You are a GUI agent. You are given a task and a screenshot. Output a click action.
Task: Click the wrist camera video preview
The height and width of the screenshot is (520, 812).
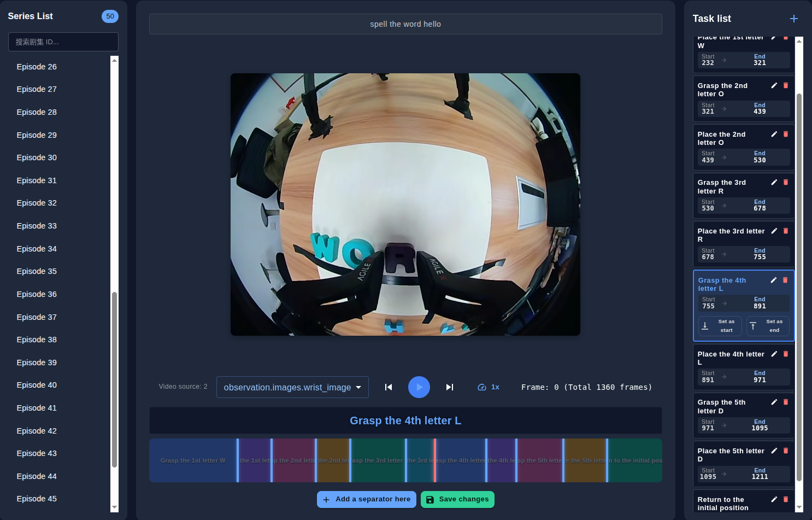click(x=405, y=205)
